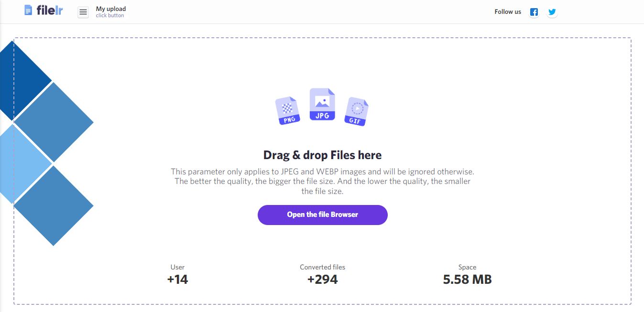Click the filelr document logo icon
The height and width of the screenshot is (312, 644).
[28, 10]
